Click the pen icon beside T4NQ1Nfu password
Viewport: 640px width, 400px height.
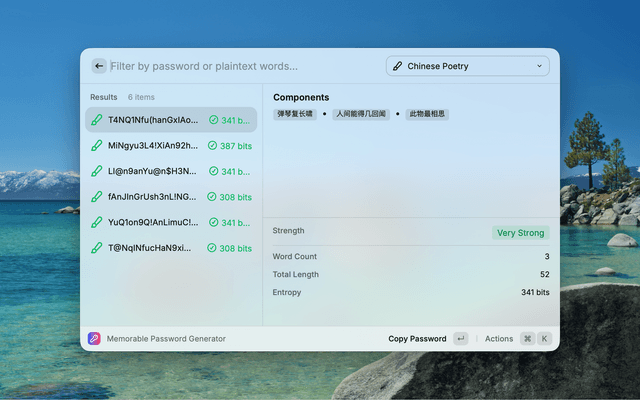click(97, 120)
